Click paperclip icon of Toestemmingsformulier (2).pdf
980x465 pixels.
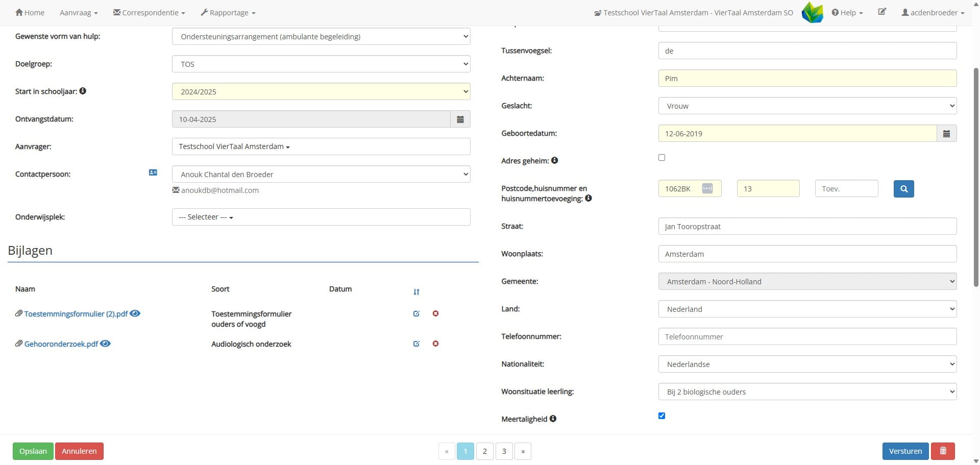click(x=19, y=313)
